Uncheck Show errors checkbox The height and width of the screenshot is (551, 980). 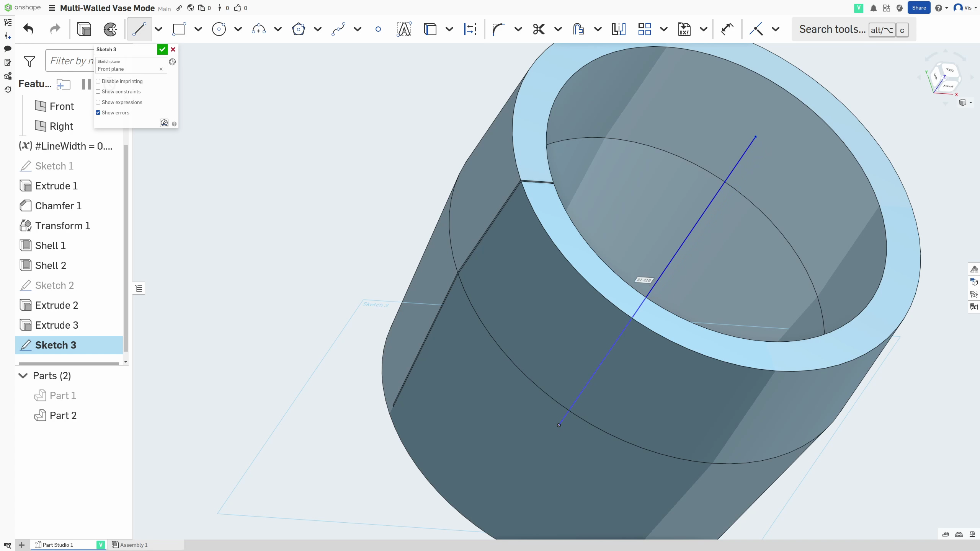(x=98, y=113)
